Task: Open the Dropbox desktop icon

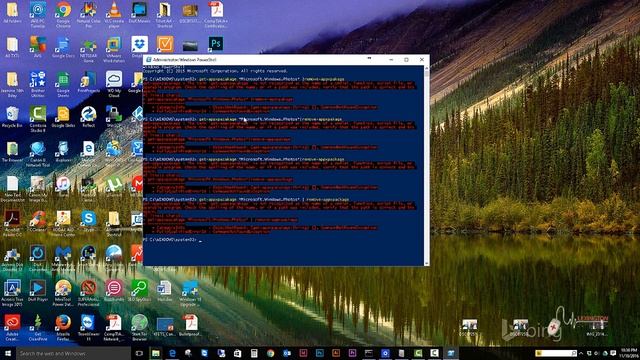Action: click(139, 46)
